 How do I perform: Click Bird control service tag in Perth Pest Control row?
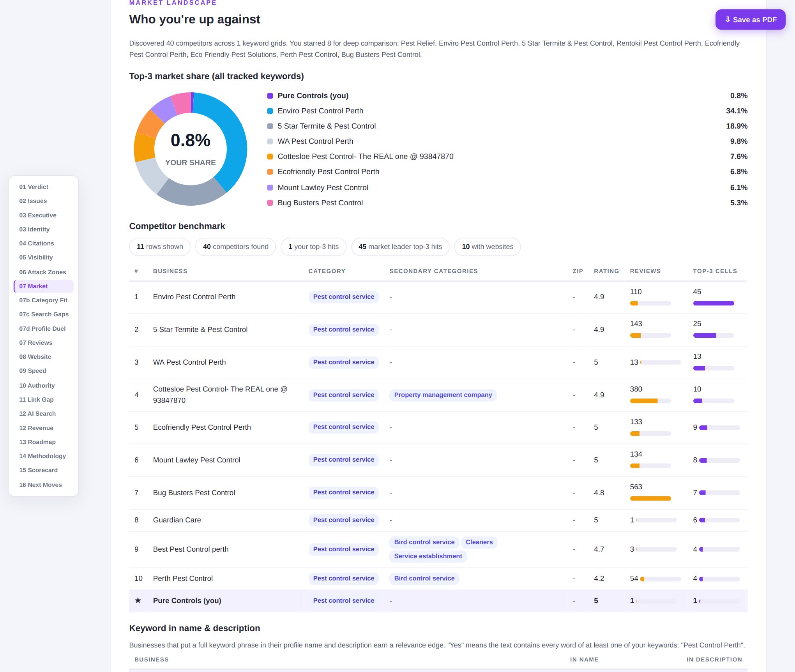(424, 579)
